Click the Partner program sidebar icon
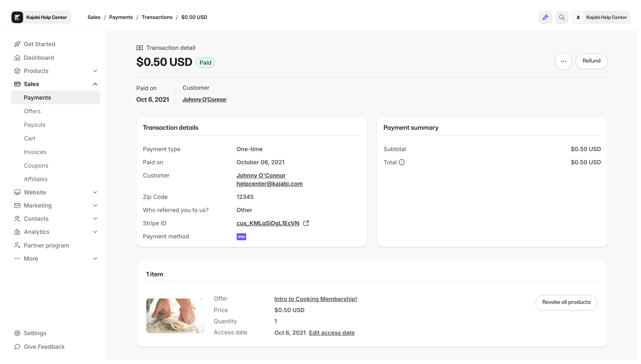The height and width of the screenshot is (364, 641). point(17,245)
